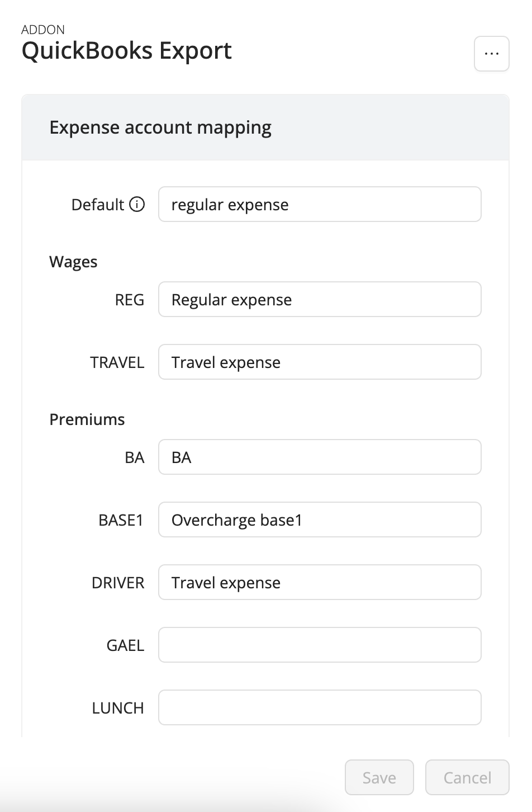Viewport: 532px width, 812px height.
Task: Select the REG wages account field
Action: point(320,299)
